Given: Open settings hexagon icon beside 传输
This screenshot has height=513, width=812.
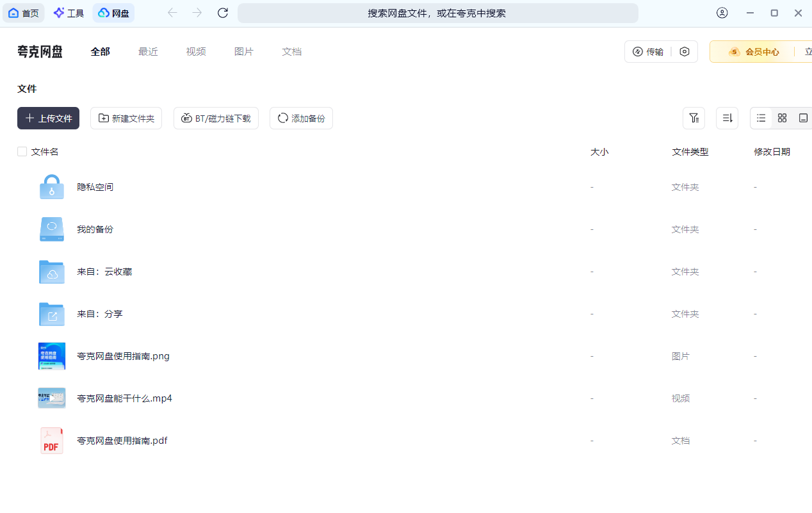Looking at the screenshot, I should (x=685, y=52).
